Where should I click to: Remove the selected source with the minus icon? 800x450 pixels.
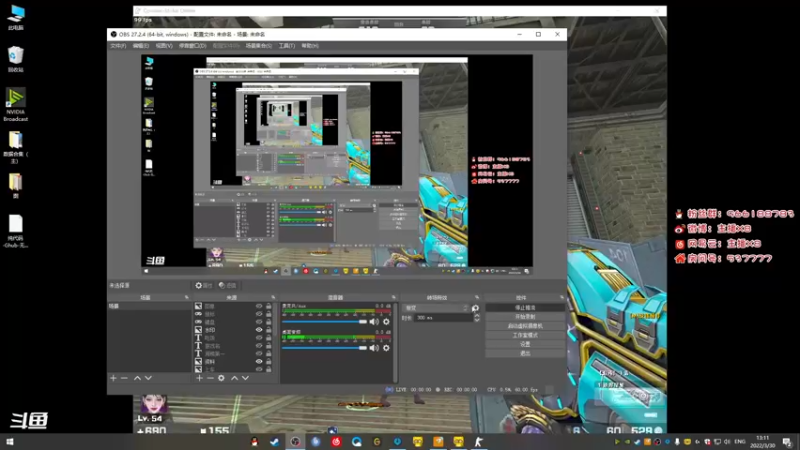(210, 378)
